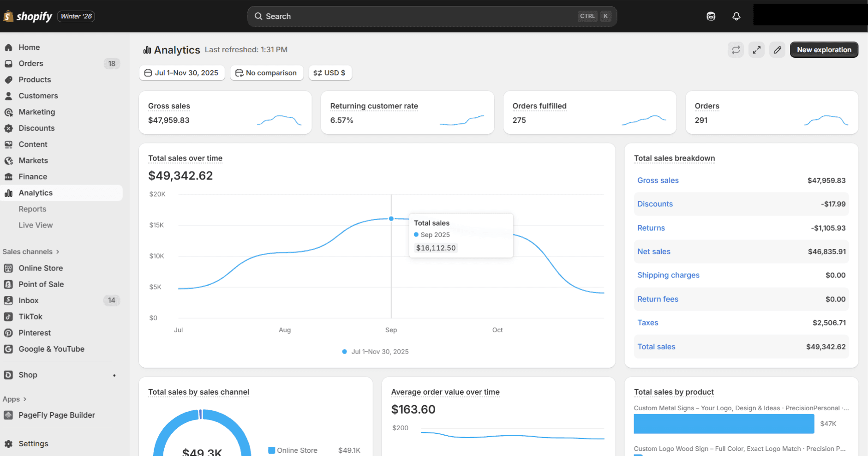This screenshot has height=456, width=868.
Task: Switch to the Reports section
Action: pos(32,209)
